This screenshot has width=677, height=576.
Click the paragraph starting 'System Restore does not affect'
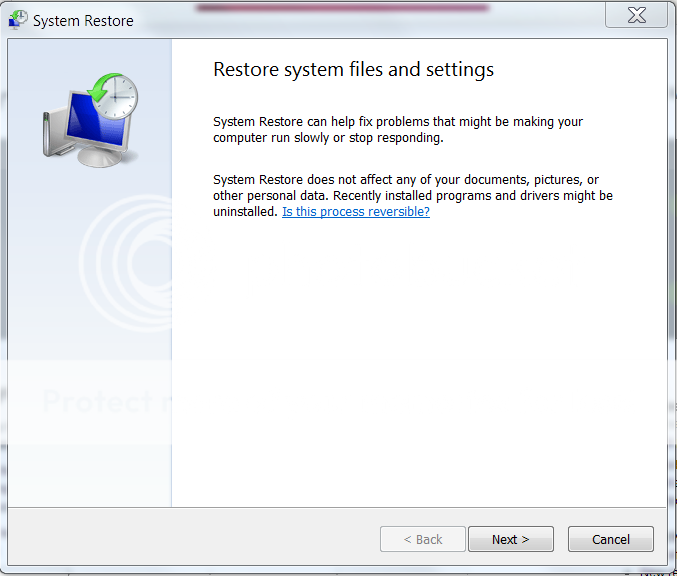pos(413,196)
